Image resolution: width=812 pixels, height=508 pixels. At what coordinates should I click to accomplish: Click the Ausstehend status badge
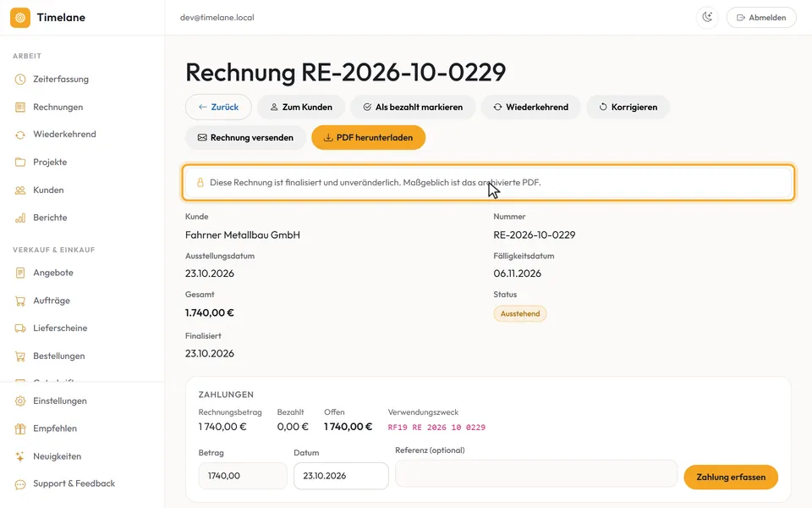(x=520, y=313)
